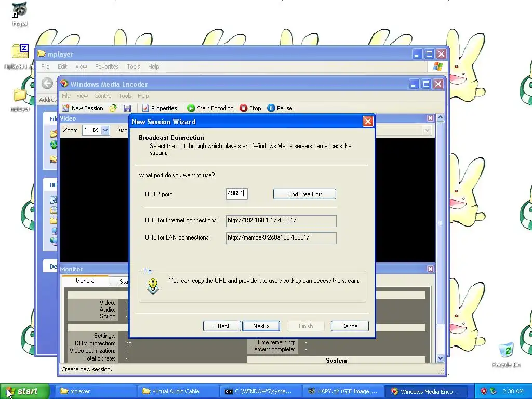Click the Pause encoding button
The height and width of the screenshot is (399, 532).
(280, 108)
